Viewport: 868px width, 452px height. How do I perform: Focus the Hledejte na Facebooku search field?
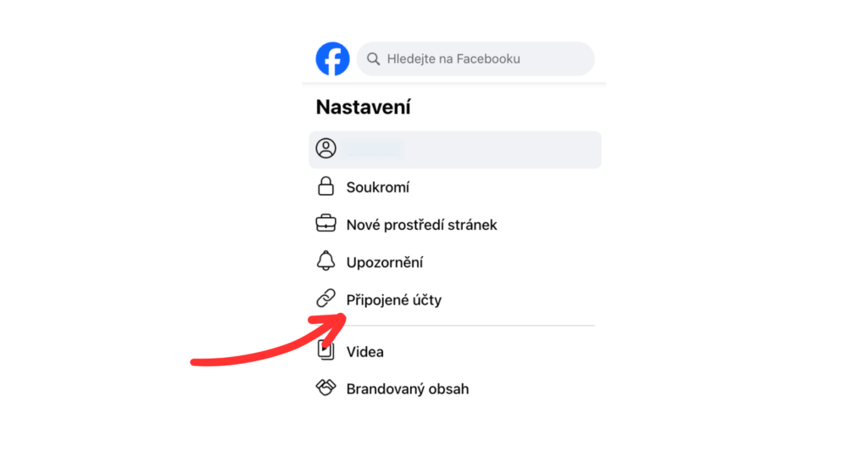tap(476, 59)
